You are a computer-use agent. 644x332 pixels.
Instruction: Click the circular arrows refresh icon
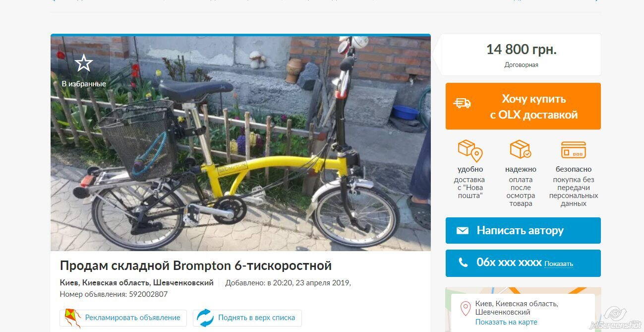[205, 318]
